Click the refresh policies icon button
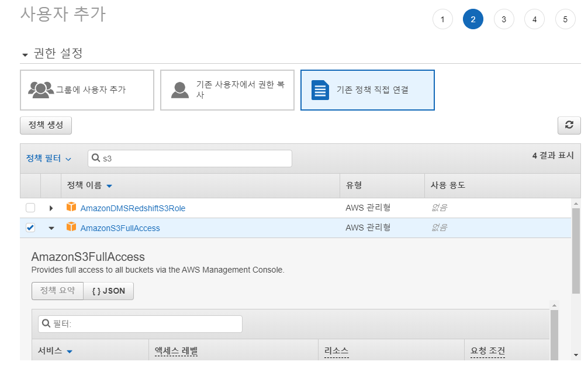Image resolution: width=588 pixels, height=382 pixels. 569,125
